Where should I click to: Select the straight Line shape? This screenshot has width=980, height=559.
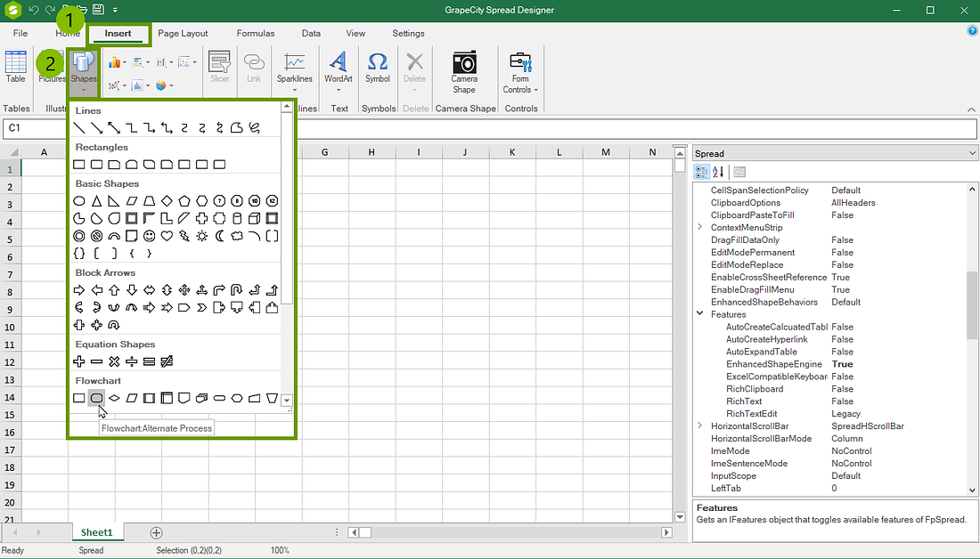tap(78, 128)
